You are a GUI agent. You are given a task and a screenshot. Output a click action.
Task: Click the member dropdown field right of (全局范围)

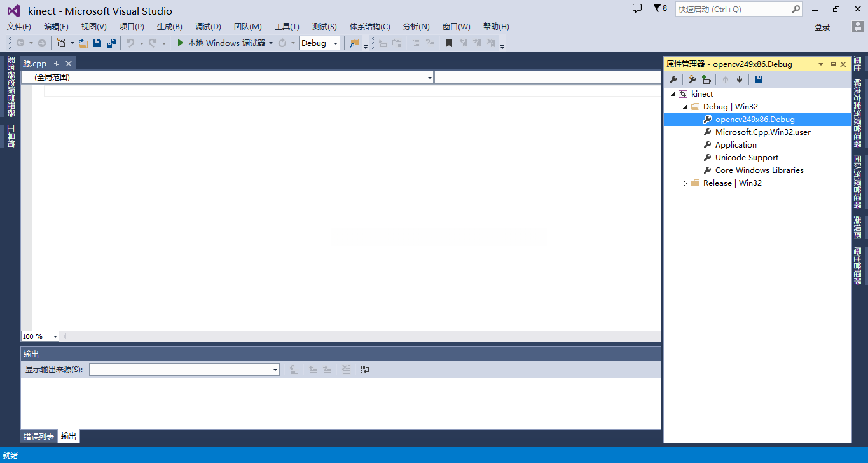point(548,78)
